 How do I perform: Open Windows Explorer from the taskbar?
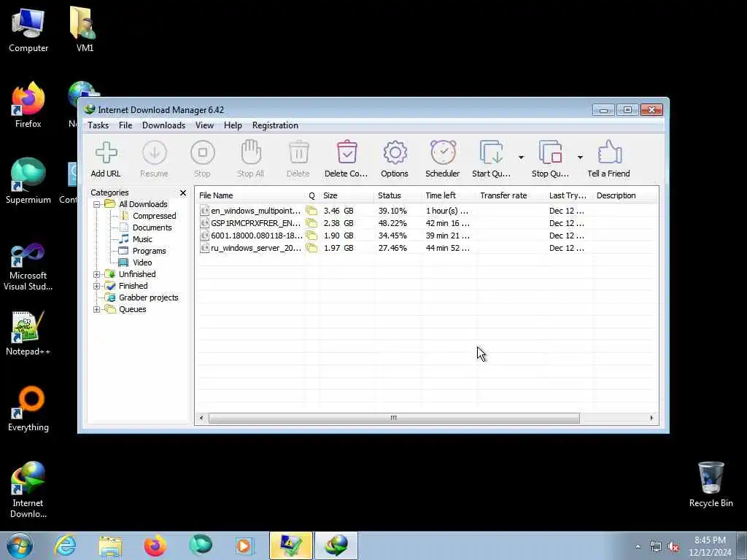point(111,545)
